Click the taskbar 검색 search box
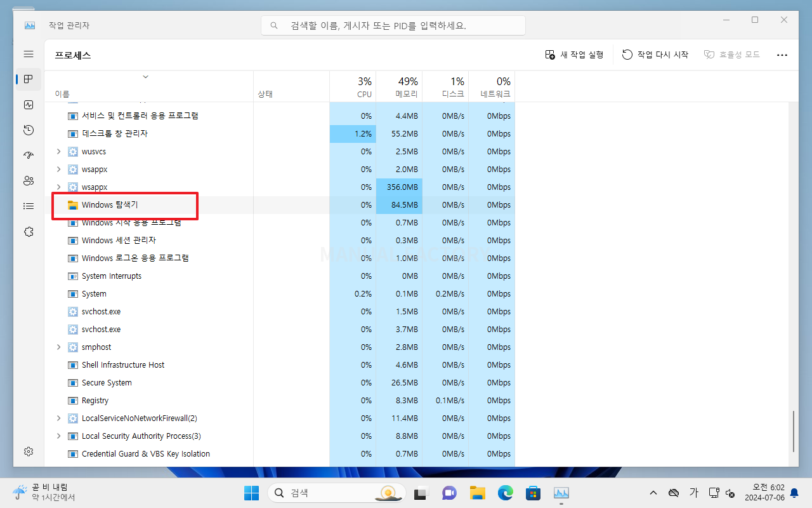This screenshot has width=812, height=508. (x=337, y=493)
